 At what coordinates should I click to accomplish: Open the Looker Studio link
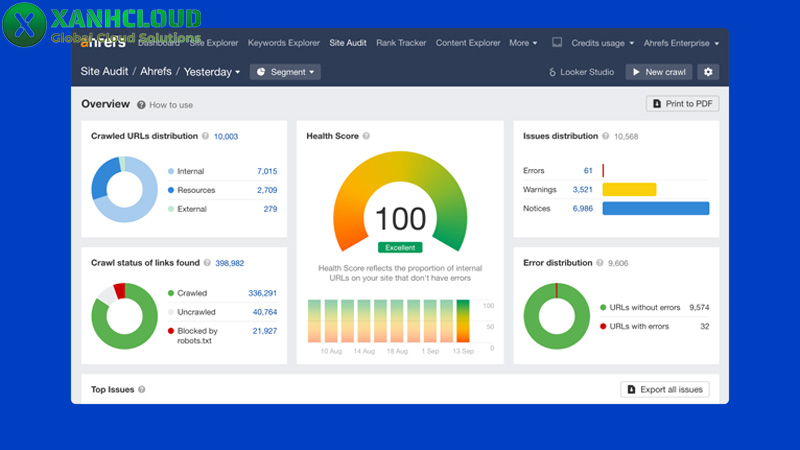tap(581, 72)
